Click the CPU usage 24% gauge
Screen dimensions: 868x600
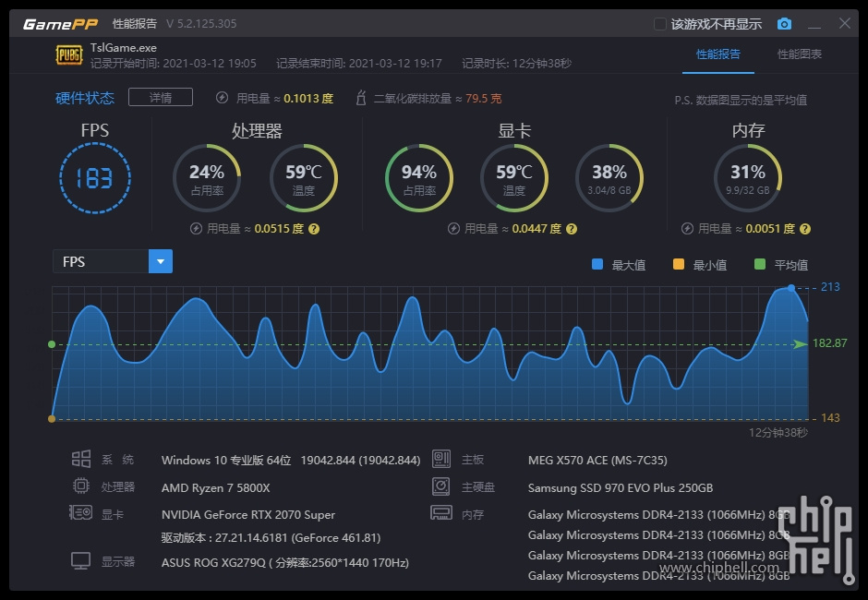click(207, 178)
